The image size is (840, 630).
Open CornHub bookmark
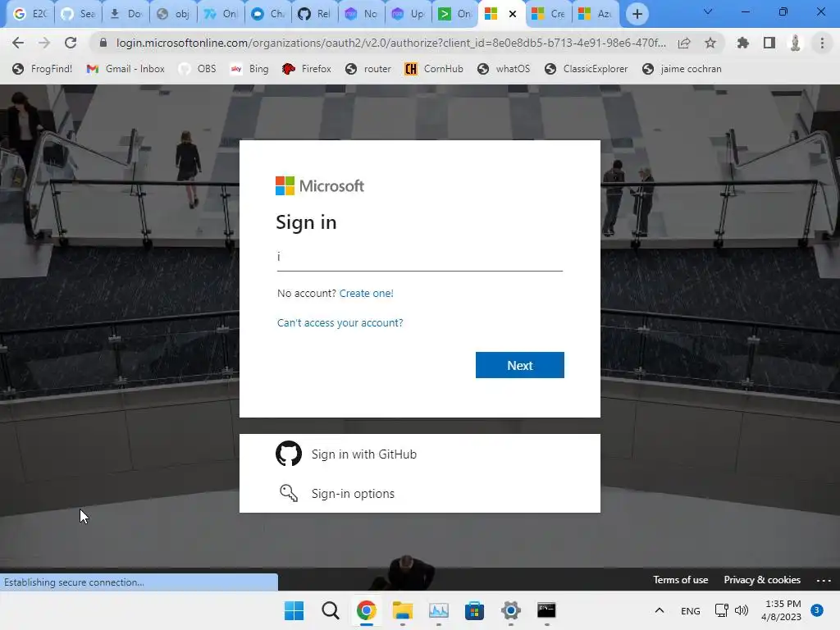pyautogui.click(x=434, y=69)
